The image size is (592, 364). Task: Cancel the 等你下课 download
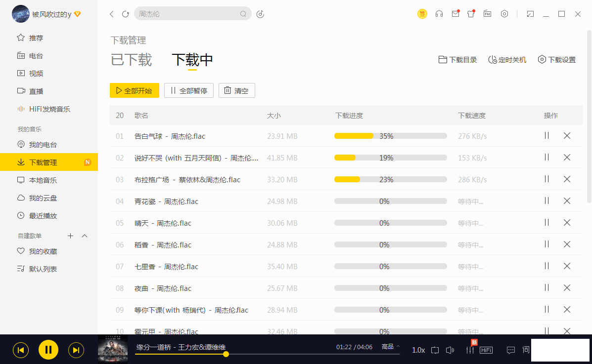(567, 309)
